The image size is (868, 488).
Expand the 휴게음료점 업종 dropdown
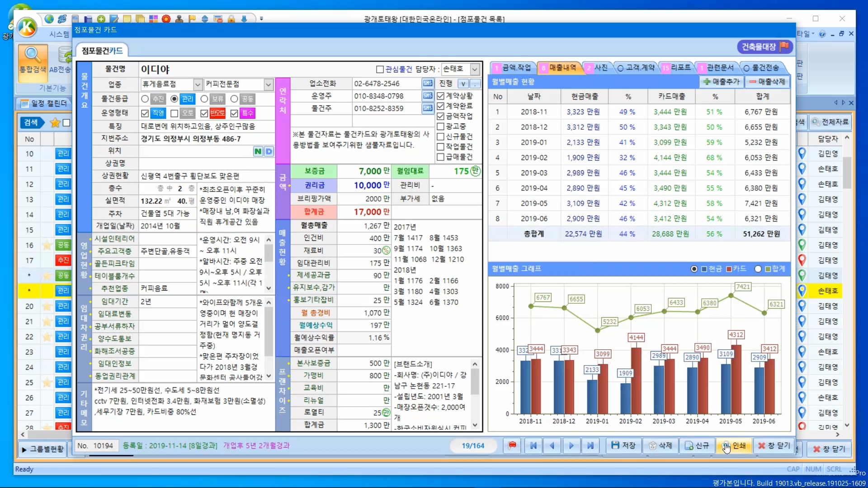point(198,84)
